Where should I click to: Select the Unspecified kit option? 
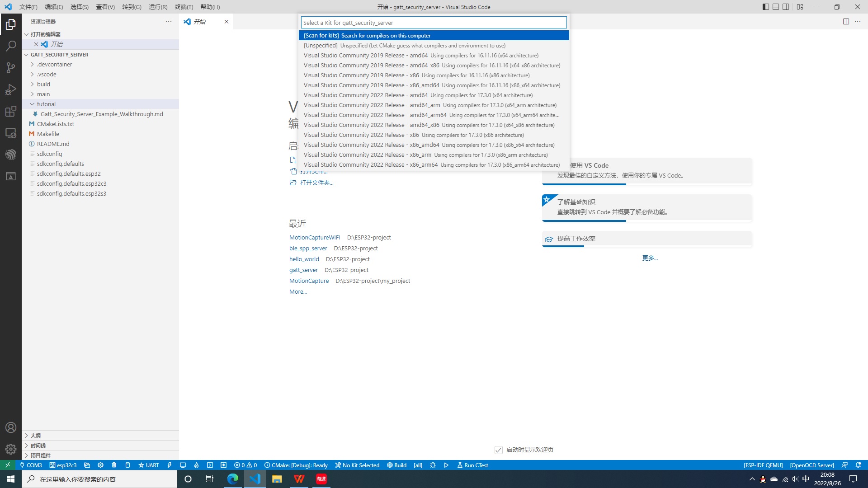point(434,45)
